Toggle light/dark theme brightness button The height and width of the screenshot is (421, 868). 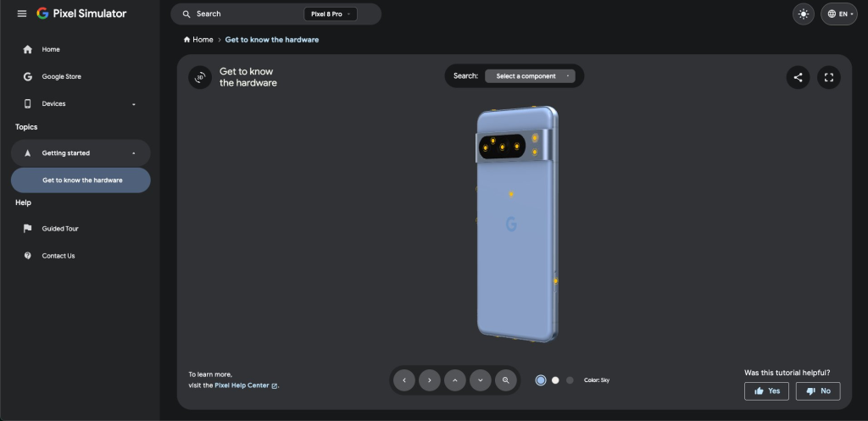[803, 14]
